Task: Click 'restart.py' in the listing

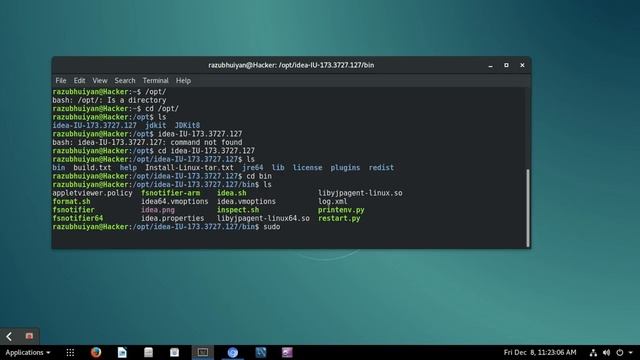Action: tap(339, 218)
